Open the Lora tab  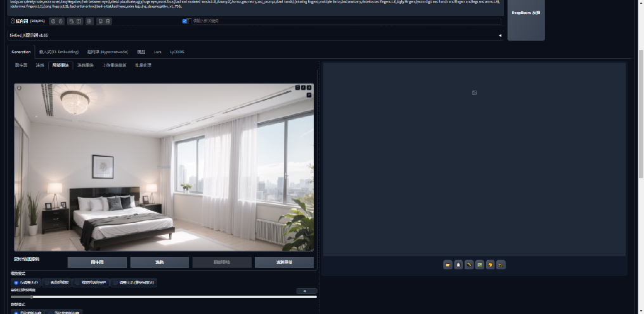pos(158,52)
